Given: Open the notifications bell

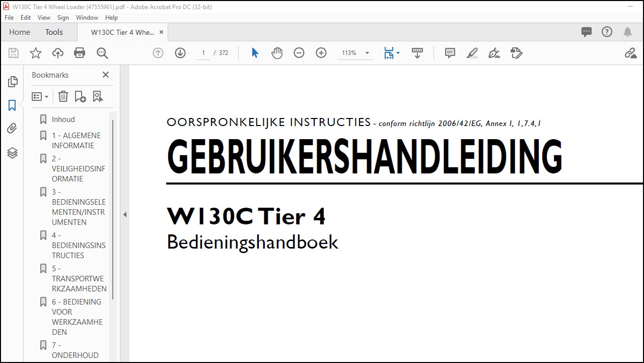Looking at the screenshot, I should coord(627,32).
